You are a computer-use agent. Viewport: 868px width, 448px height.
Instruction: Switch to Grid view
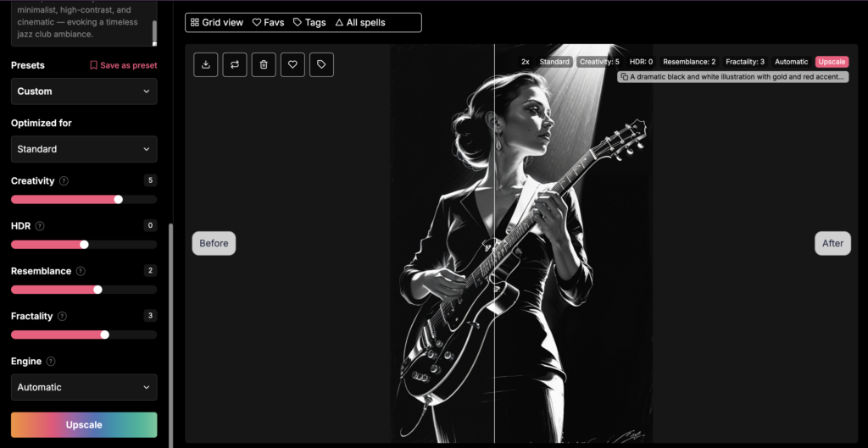tap(217, 23)
